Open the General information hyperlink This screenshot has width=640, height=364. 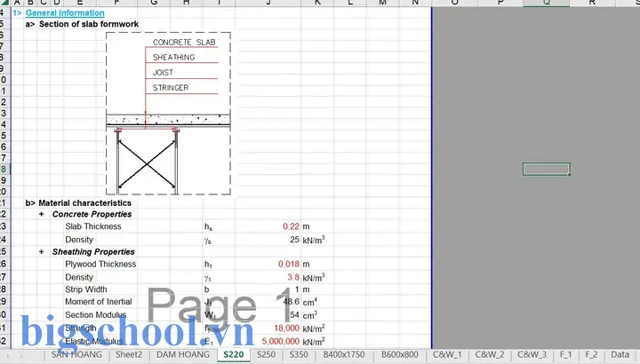65,13
